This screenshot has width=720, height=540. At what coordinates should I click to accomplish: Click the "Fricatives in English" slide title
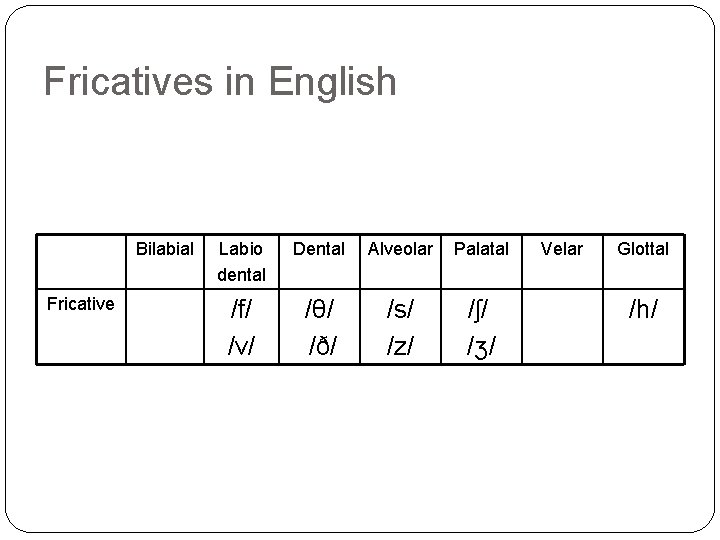pos(220,82)
